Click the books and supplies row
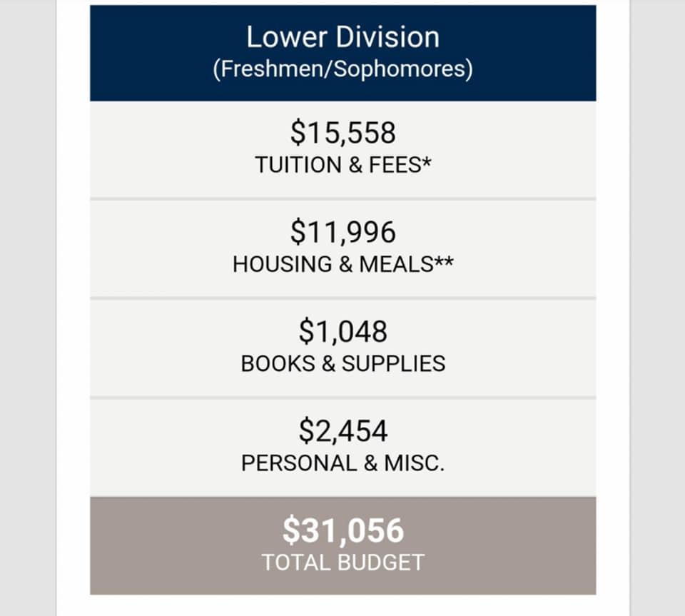The width and height of the screenshot is (685, 616). click(343, 348)
